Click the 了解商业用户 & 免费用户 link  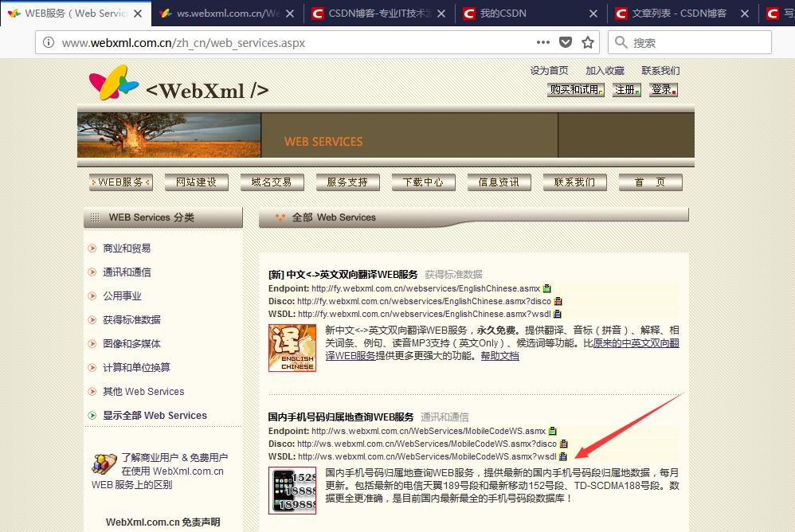coord(174,457)
